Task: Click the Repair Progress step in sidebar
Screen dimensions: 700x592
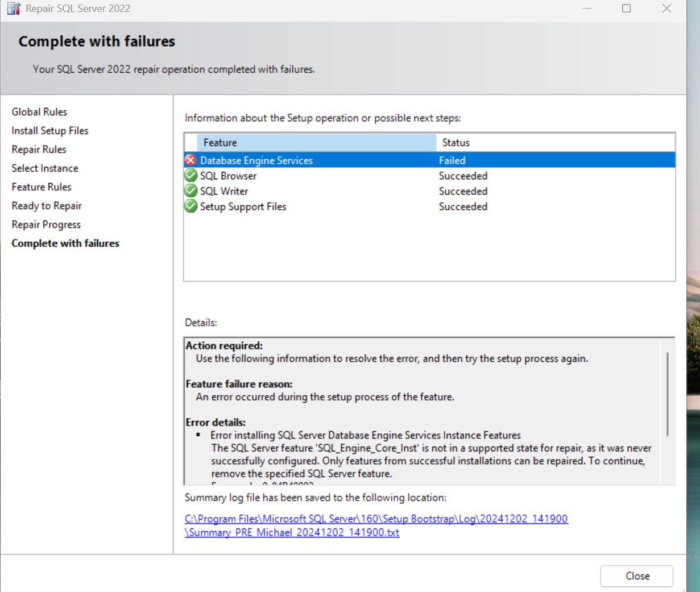Action: (46, 225)
